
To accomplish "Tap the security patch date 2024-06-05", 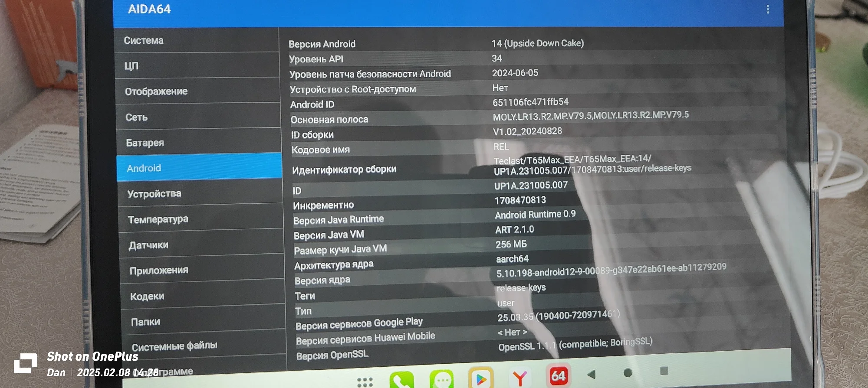I will point(515,73).
